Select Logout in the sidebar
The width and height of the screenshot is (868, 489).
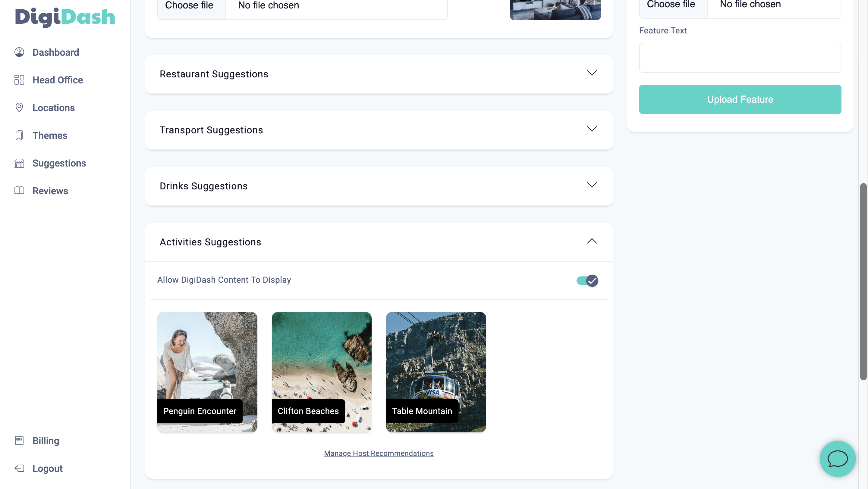pos(48,468)
